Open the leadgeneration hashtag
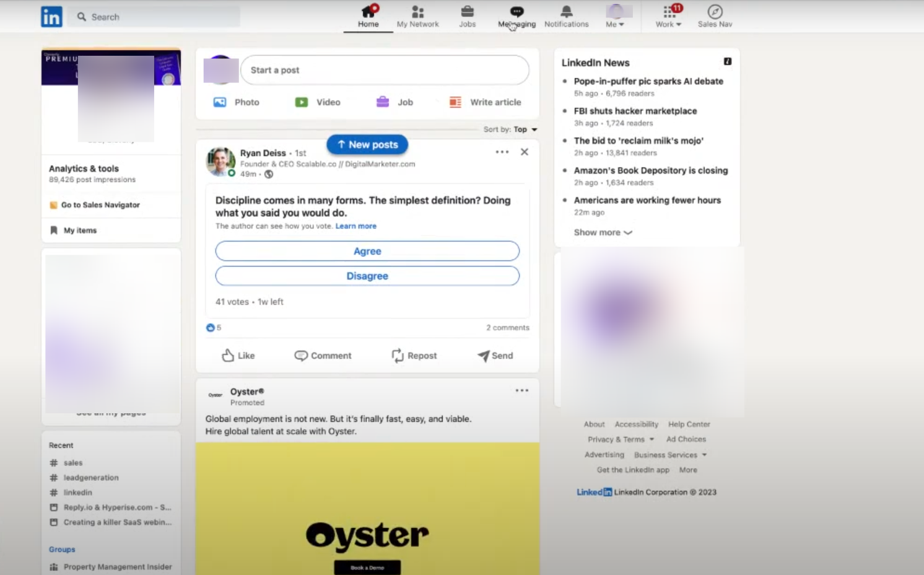The image size is (924, 575). 84,478
